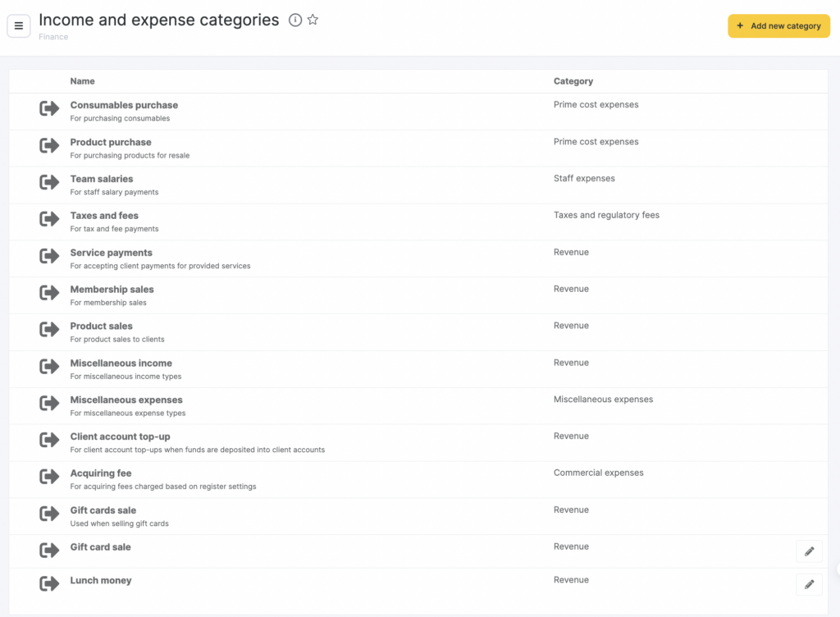Open Client account top-up category
This screenshot has height=617, width=840.
pos(120,436)
